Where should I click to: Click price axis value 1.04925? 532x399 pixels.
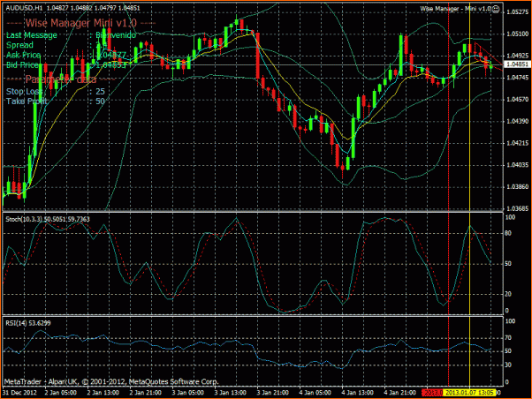(517, 56)
